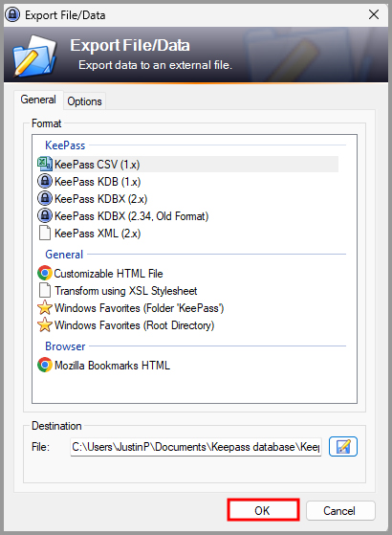Cancel the export dialog

click(339, 510)
